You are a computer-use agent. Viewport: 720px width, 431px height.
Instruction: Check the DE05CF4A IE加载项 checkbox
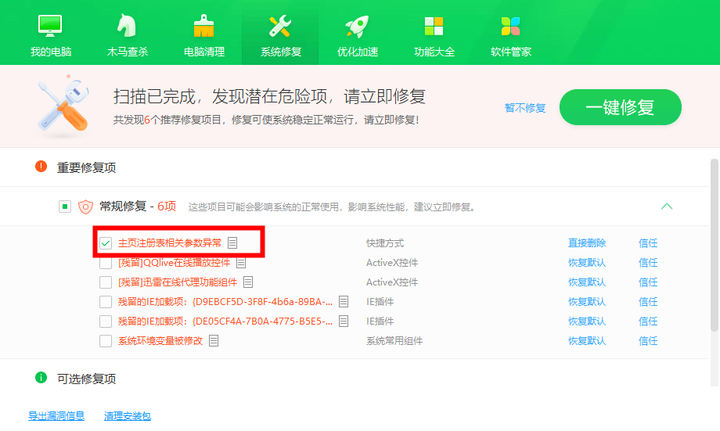click(x=106, y=321)
